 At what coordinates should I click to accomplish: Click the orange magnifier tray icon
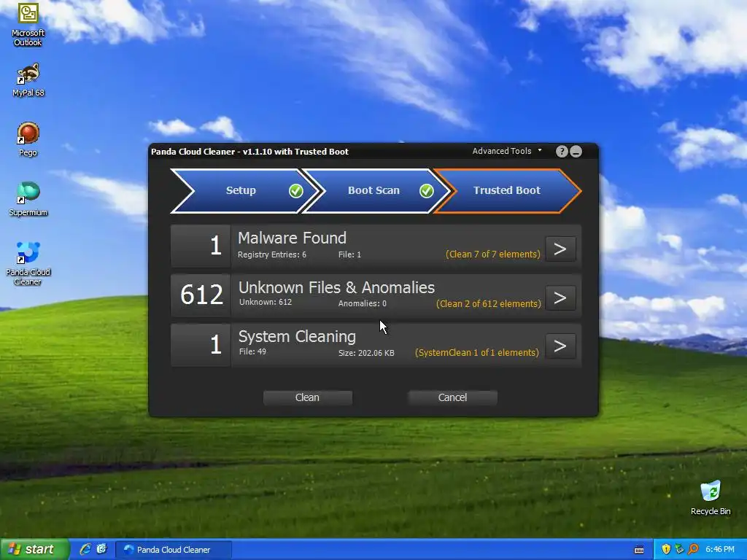pyautogui.click(x=693, y=549)
